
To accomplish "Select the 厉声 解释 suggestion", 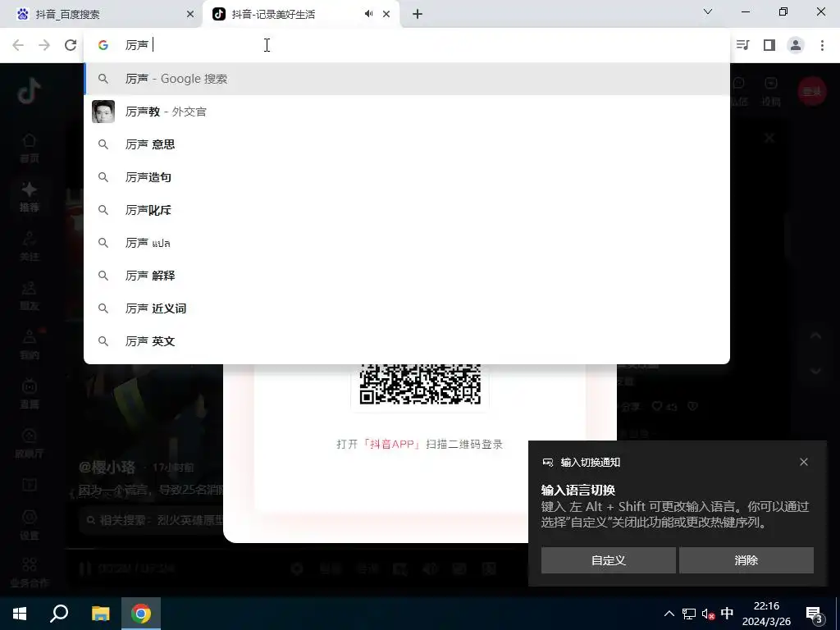I will (x=407, y=276).
